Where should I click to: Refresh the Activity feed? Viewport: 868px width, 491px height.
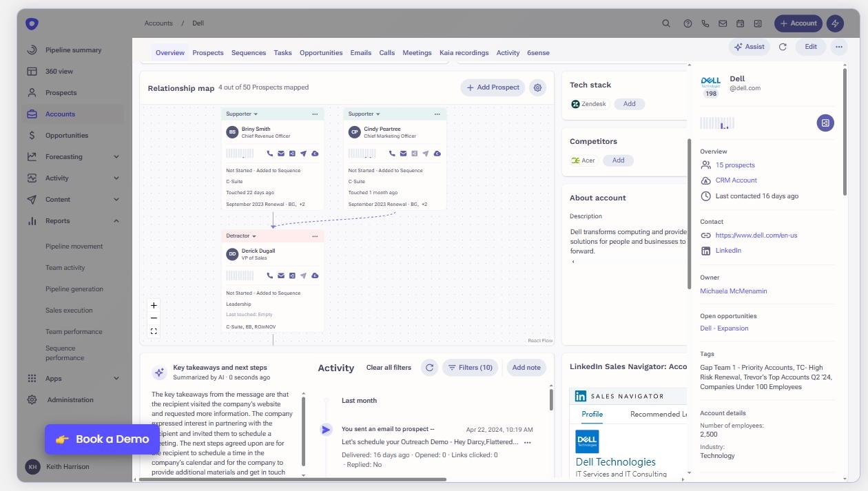pos(429,368)
